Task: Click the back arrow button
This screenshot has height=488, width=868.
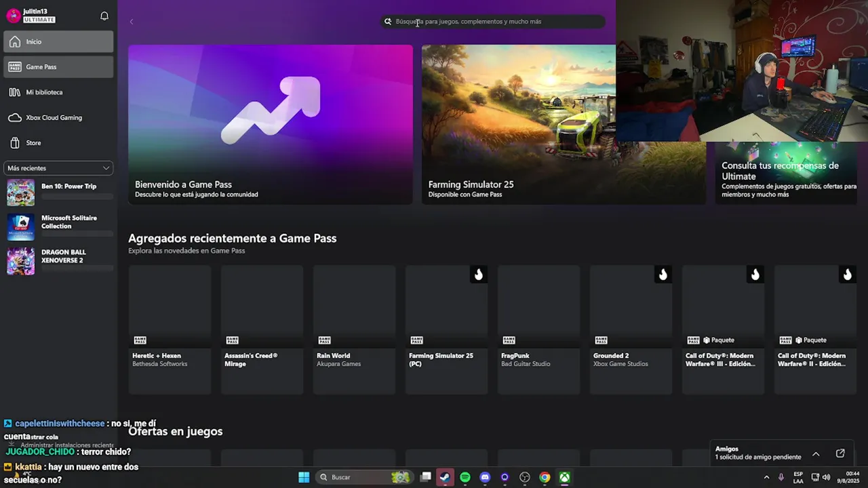Action: coord(132,22)
